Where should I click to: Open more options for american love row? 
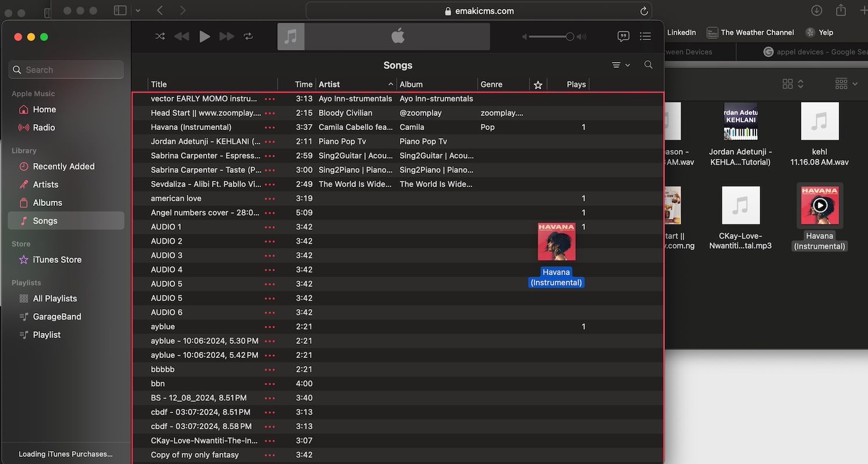[270, 198]
